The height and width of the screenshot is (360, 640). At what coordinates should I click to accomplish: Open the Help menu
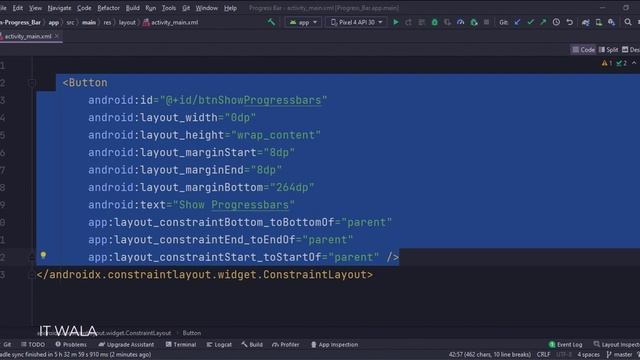tap(230, 8)
